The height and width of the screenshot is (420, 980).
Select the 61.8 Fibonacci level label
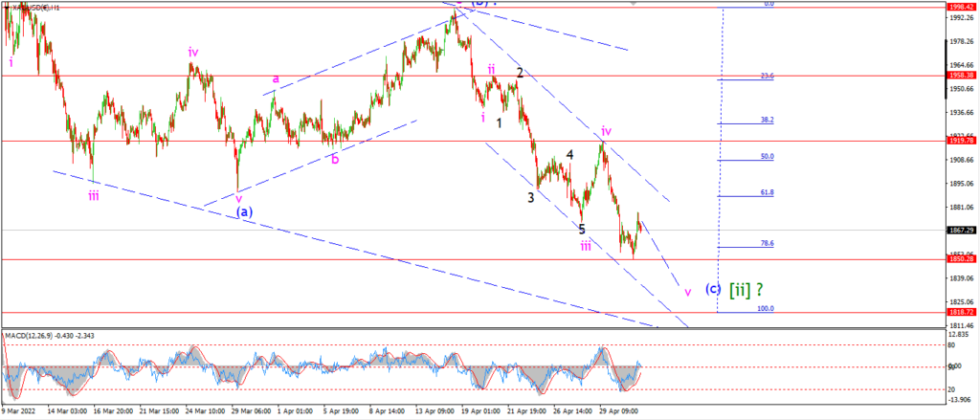[768, 192]
